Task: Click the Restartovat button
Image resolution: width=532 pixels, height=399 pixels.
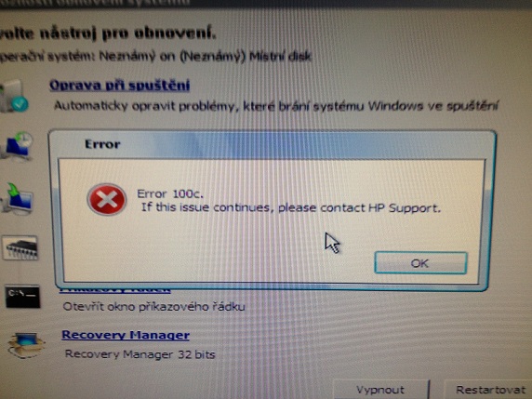Action: point(490,391)
